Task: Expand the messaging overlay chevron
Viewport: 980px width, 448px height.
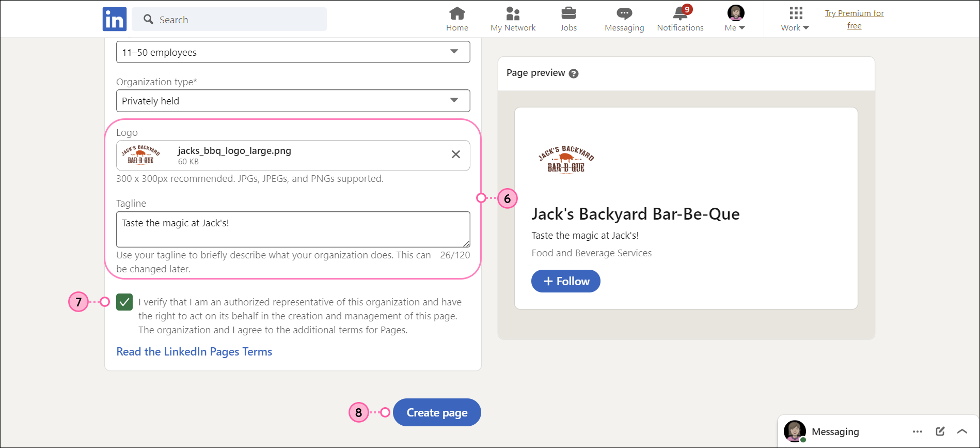Action: [962, 431]
